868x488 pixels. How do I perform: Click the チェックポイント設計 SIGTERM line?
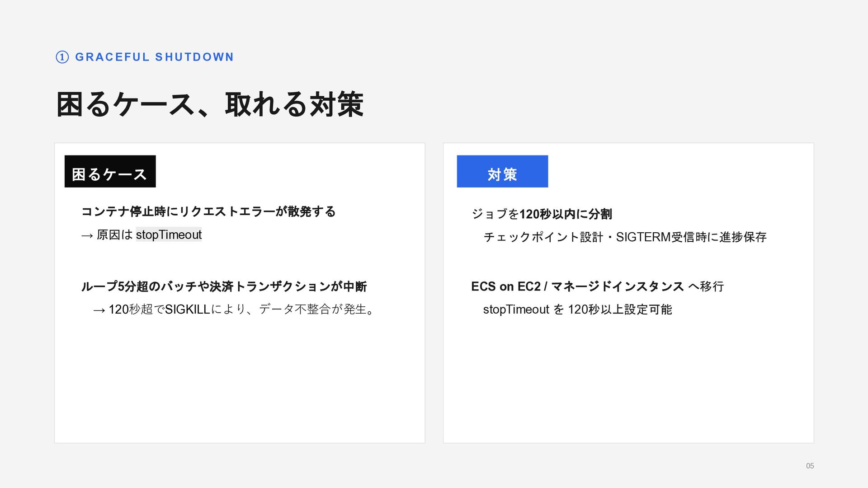click(625, 237)
